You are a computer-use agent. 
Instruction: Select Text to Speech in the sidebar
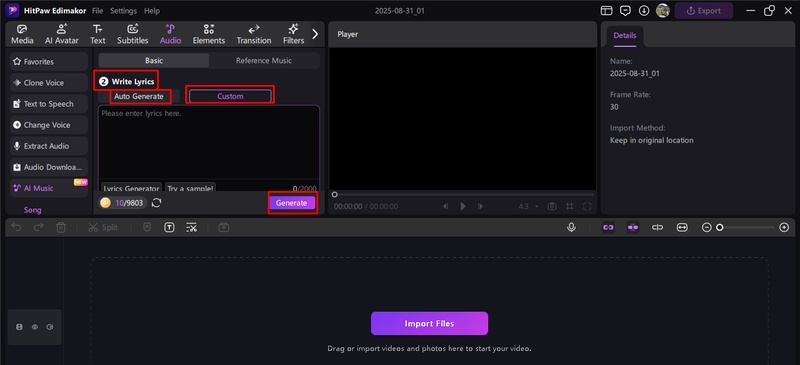48,104
